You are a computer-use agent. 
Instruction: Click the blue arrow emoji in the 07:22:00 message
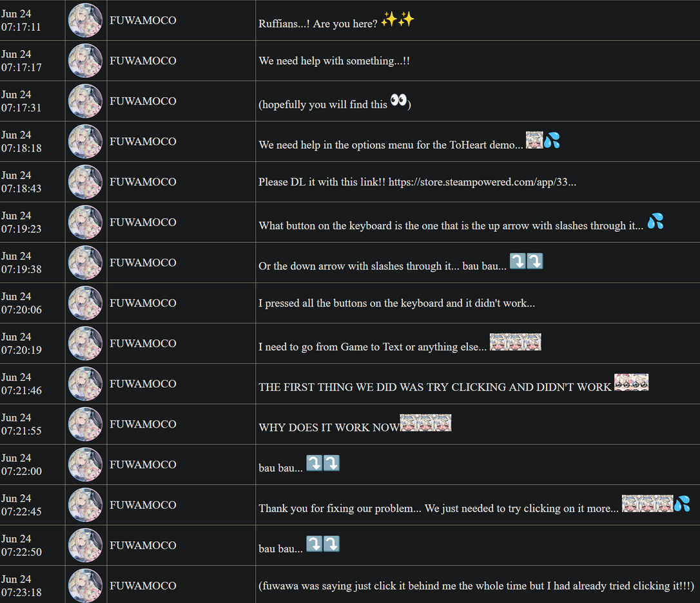point(323,463)
